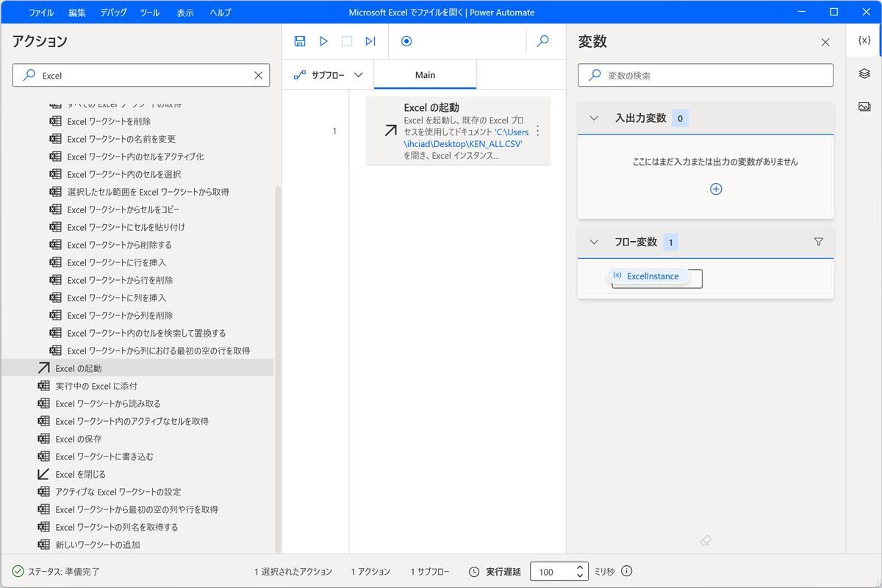Click line number 1 in the flow
Image resolution: width=882 pixels, height=588 pixels.
[x=334, y=131]
